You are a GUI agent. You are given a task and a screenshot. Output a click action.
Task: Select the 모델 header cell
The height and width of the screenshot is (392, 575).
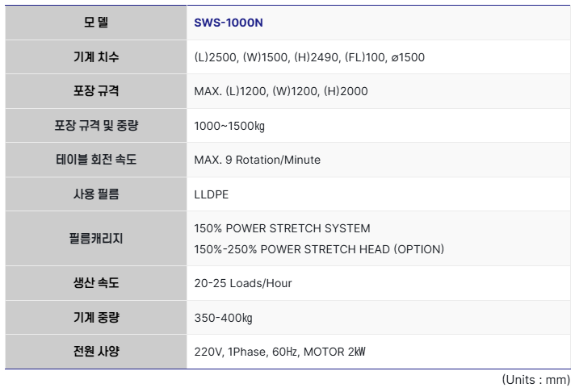tap(96, 23)
